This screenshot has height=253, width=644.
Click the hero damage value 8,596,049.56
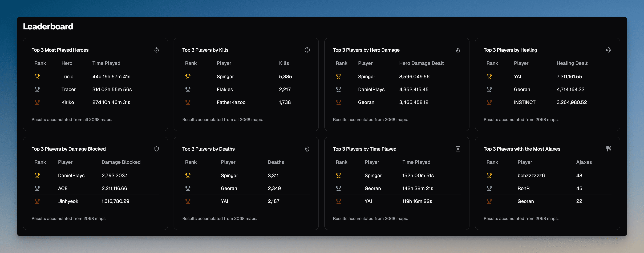[414, 77]
